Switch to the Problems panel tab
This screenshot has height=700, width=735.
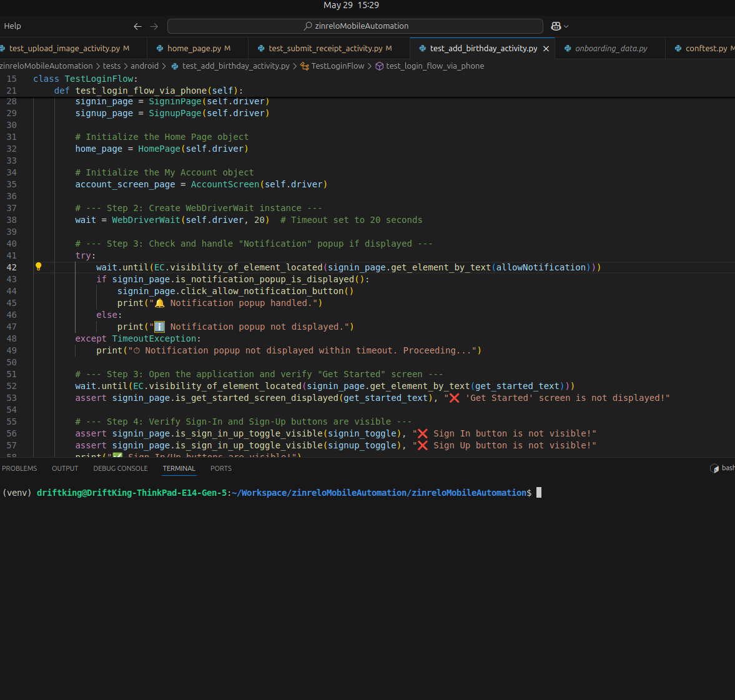tap(19, 468)
